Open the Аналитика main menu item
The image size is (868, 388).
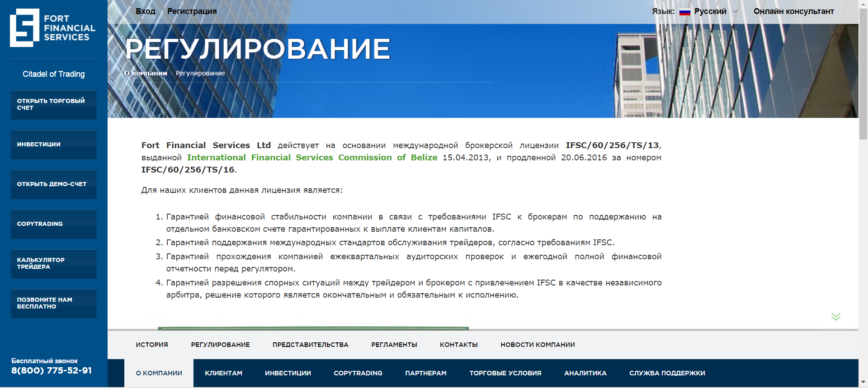(x=585, y=373)
